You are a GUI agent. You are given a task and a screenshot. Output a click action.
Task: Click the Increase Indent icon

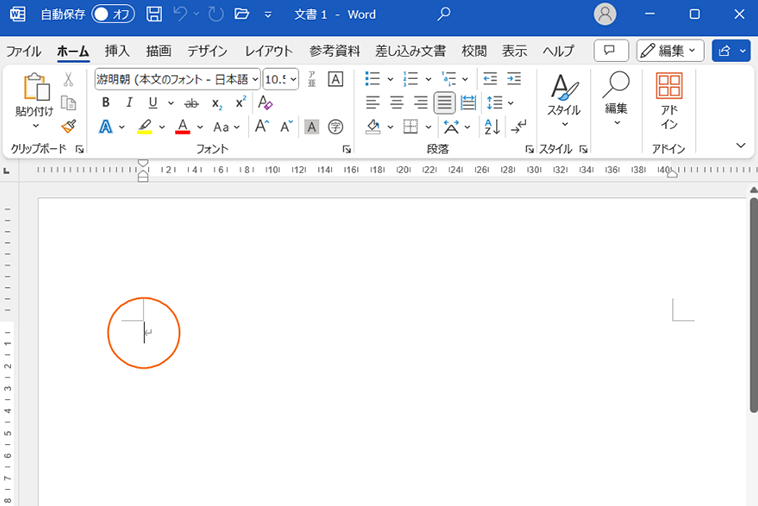(x=513, y=79)
